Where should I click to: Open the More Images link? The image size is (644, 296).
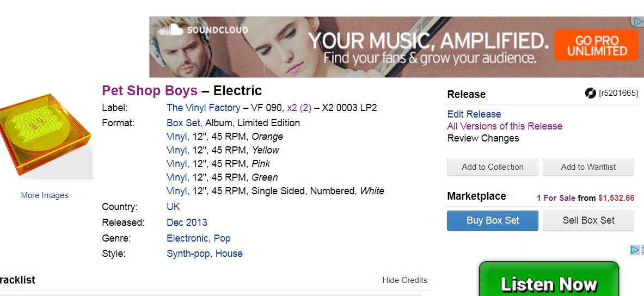pos(45,195)
